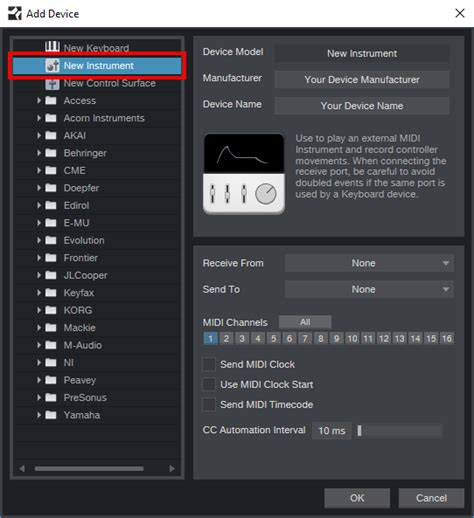Click the Studio One logo in title bar
474x518 pixels.
(15, 14)
